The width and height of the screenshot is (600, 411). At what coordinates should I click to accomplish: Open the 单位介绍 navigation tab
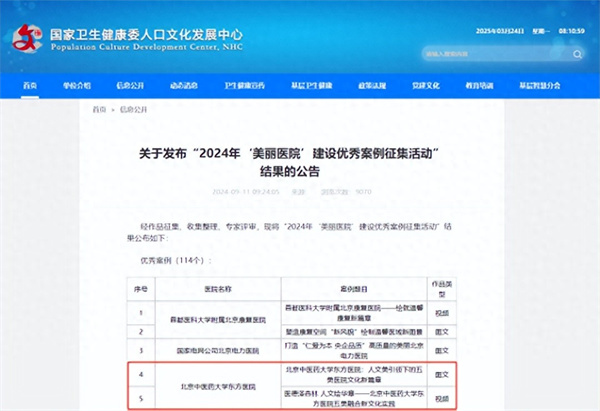[x=79, y=87]
